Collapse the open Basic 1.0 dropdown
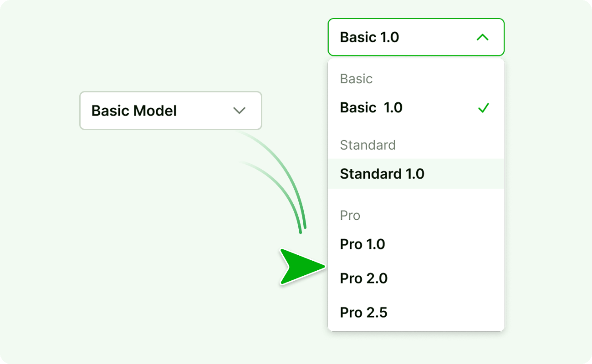This screenshot has height=364, width=592. pos(416,37)
